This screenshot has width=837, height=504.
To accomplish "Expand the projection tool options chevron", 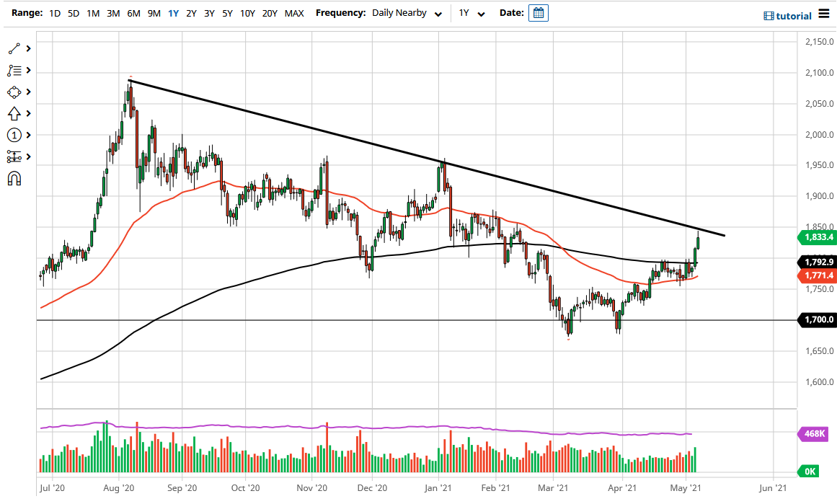I will click(28, 157).
